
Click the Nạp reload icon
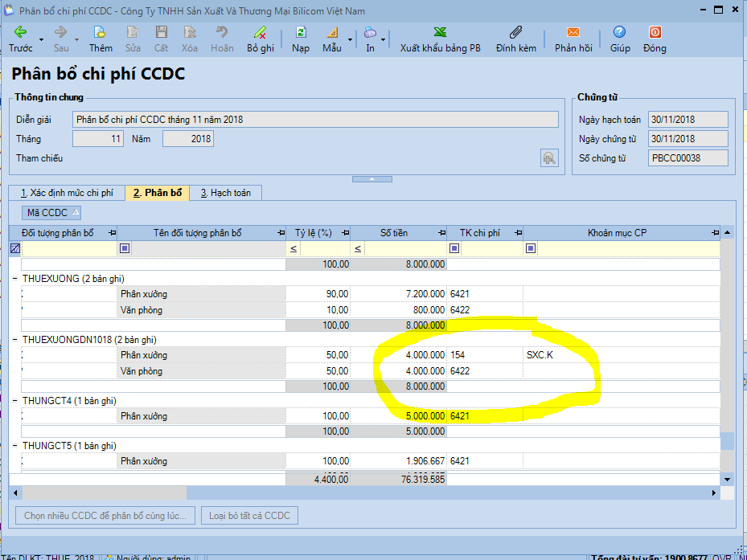pos(301,33)
